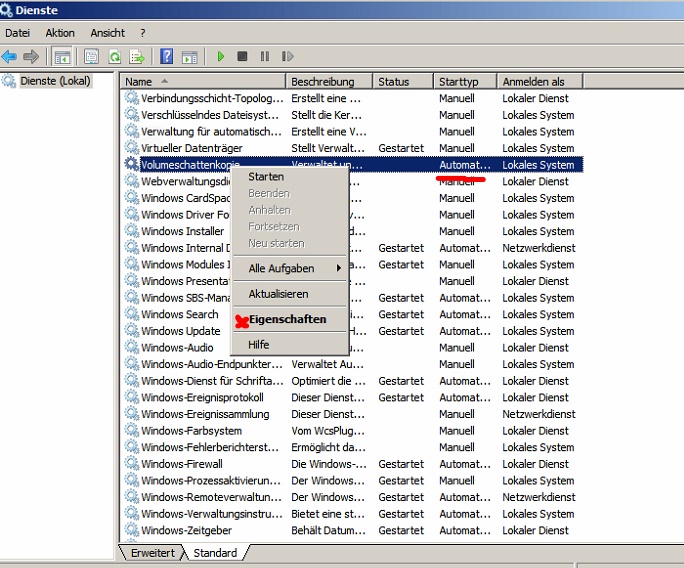Select Dienste (Lokal) in the tree
The height and width of the screenshot is (568, 684).
pyautogui.click(x=55, y=81)
